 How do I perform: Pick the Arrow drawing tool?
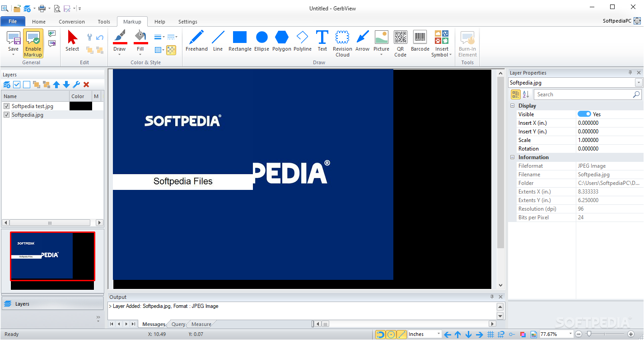[362, 41]
